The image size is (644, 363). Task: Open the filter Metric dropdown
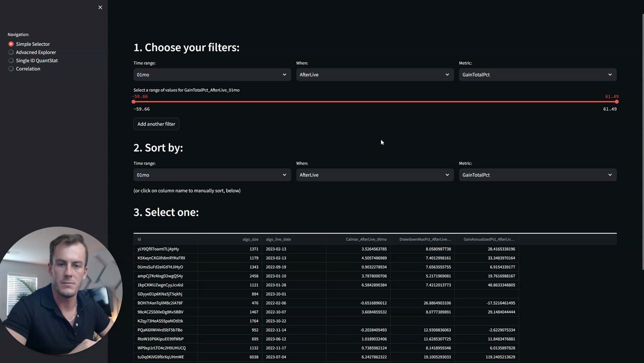(537, 75)
